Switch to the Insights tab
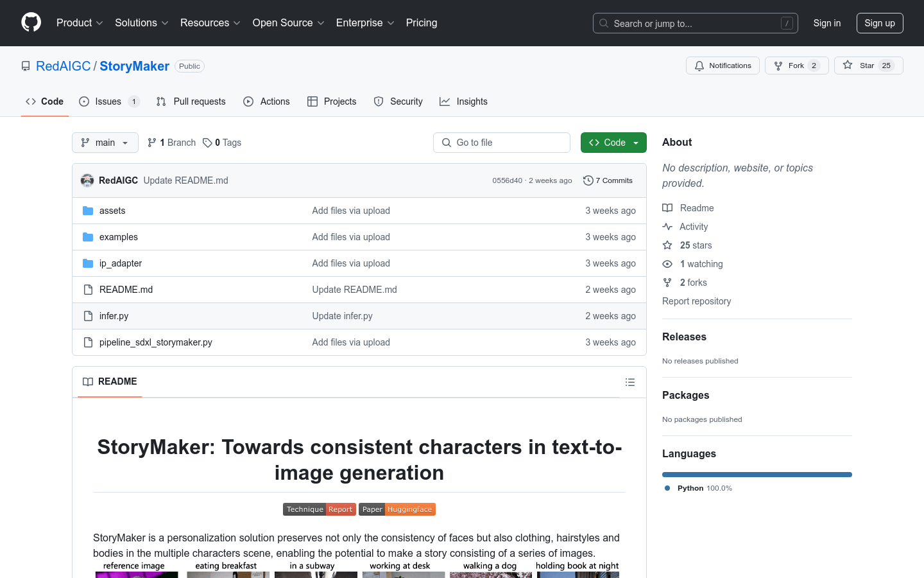This screenshot has width=924, height=578. pos(464,101)
